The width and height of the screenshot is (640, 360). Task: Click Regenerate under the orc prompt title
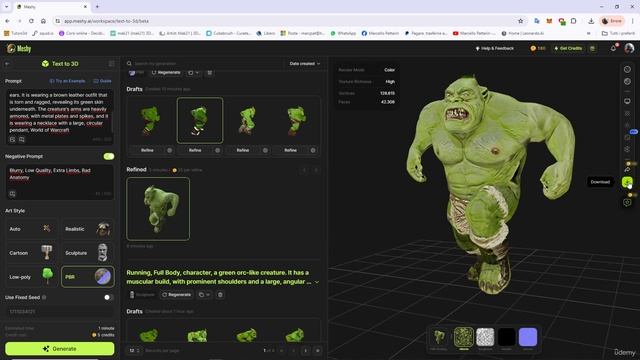(x=177, y=295)
